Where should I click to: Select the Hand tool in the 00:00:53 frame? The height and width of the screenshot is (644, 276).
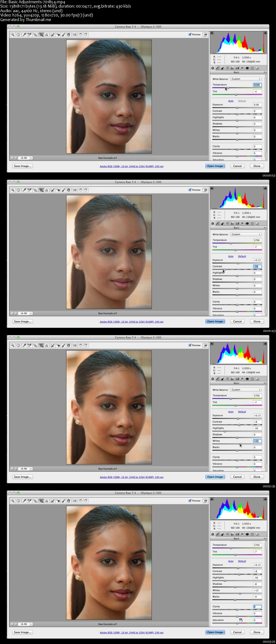coord(18,35)
